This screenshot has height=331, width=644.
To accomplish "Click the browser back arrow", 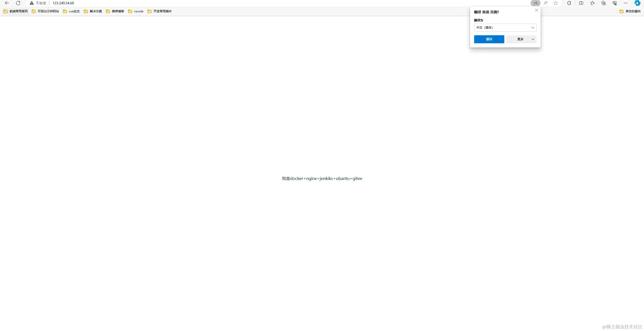I will click(x=7, y=3).
